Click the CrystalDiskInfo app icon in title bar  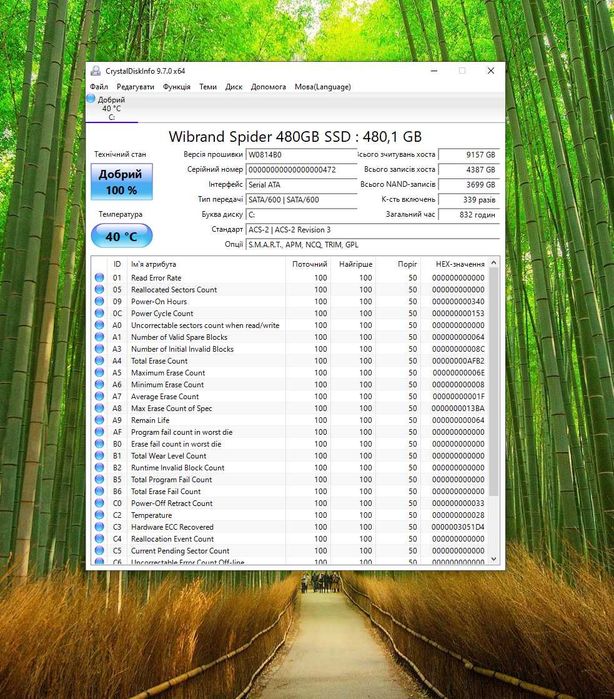(x=95, y=71)
